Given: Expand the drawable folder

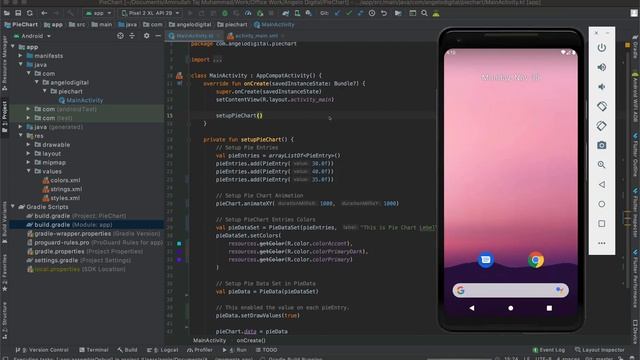Looking at the screenshot, I should [x=29, y=144].
